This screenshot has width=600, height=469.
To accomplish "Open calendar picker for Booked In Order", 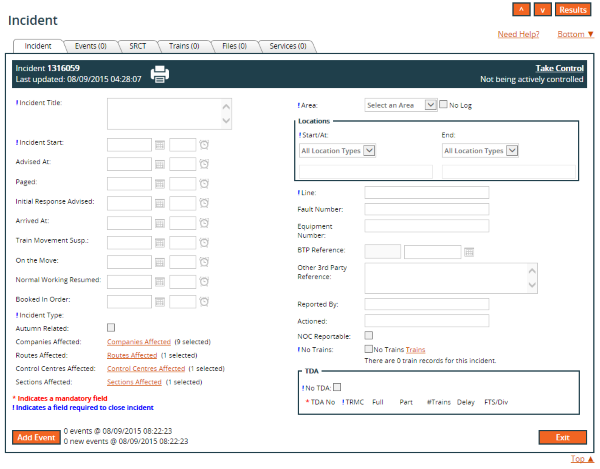I will click(160, 301).
